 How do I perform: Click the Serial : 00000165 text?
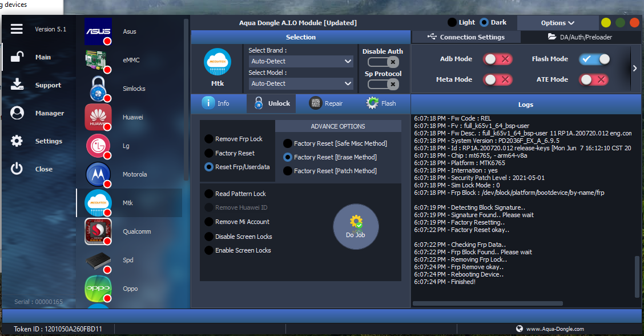point(39,302)
